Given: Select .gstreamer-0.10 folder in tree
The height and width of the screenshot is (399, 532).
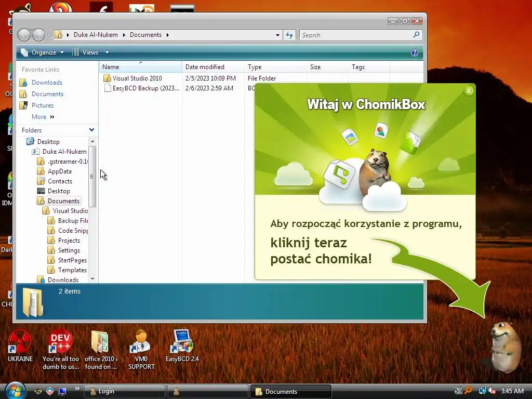Looking at the screenshot, I should [62, 162].
